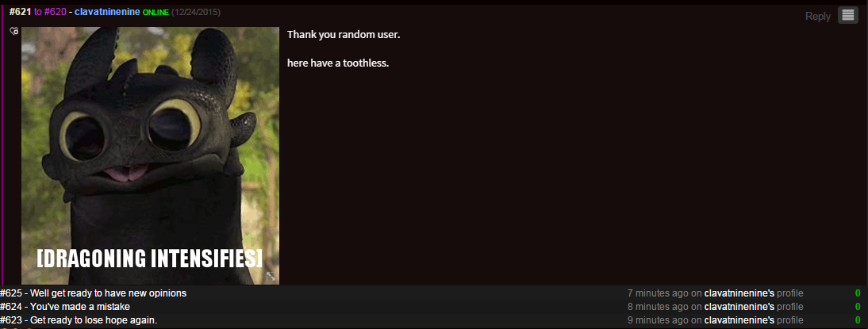
Task: Open clavatninenine's user page from comment header
Action: pyautogui.click(x=107, y=12)
